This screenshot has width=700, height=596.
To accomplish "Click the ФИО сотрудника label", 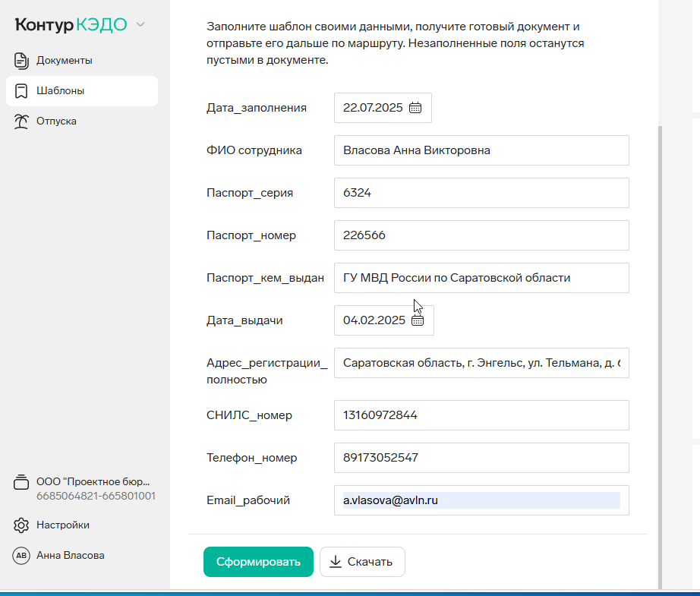I will [x=254, y=150].
